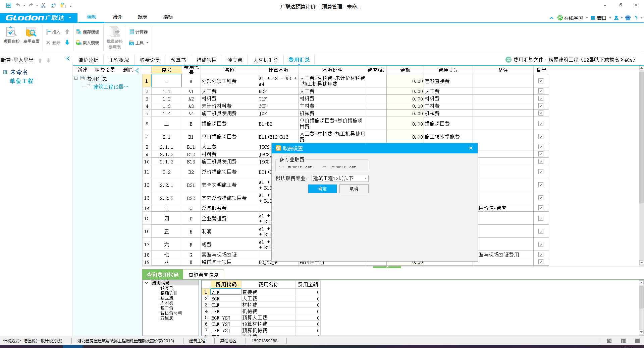Toggle output checkbox for 措施项目费 row
This screenshot has height=348, width=644.
[541, 123]
